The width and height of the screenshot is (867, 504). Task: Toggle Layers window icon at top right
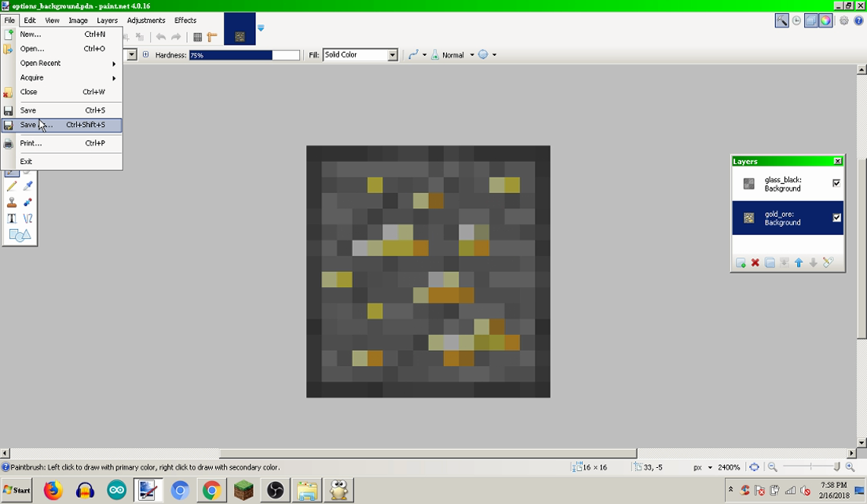(x=810, y=21)
